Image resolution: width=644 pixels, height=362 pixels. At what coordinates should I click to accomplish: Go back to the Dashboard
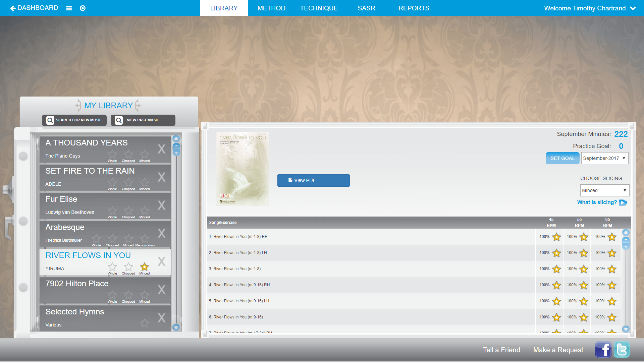34,8
